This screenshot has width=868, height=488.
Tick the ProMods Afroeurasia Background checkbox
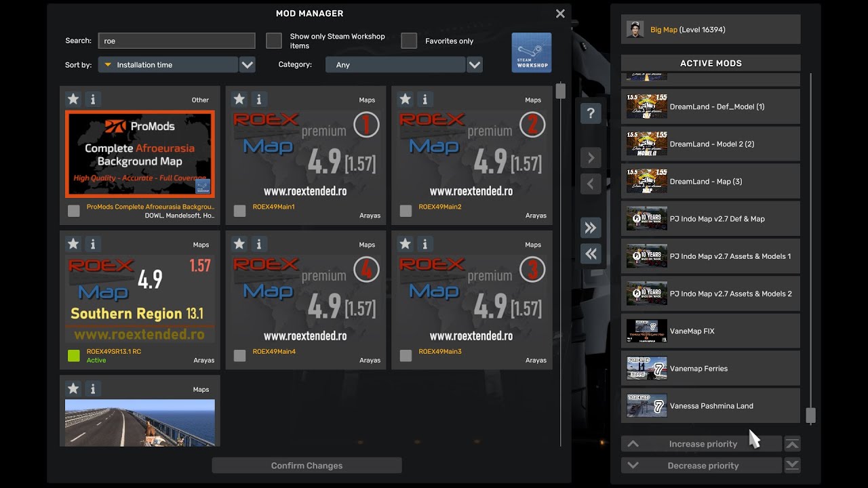click(74, 211)
